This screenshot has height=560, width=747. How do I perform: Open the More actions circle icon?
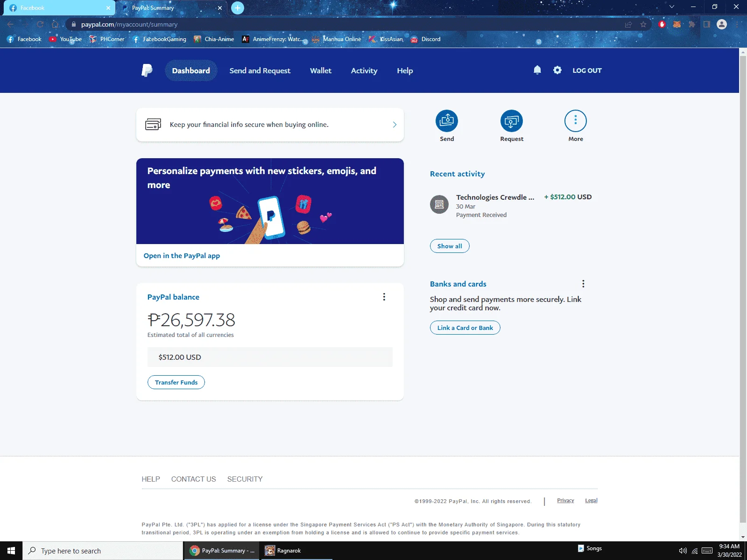[x=576, y=121]
